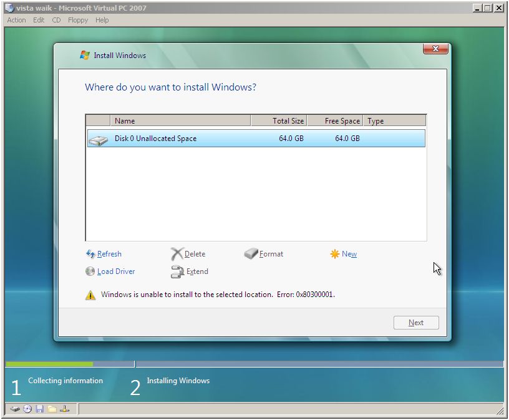The height and width of the screenshot is (420, 509).
Task: Click the 64.0 GB Total Size value
Action: pos(291,139)
